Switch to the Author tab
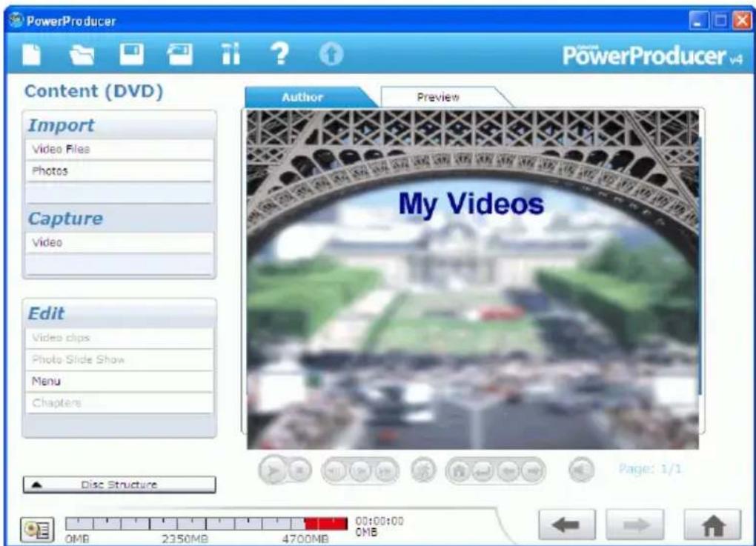This screenshot has height=546, width=756. [302, 97]
